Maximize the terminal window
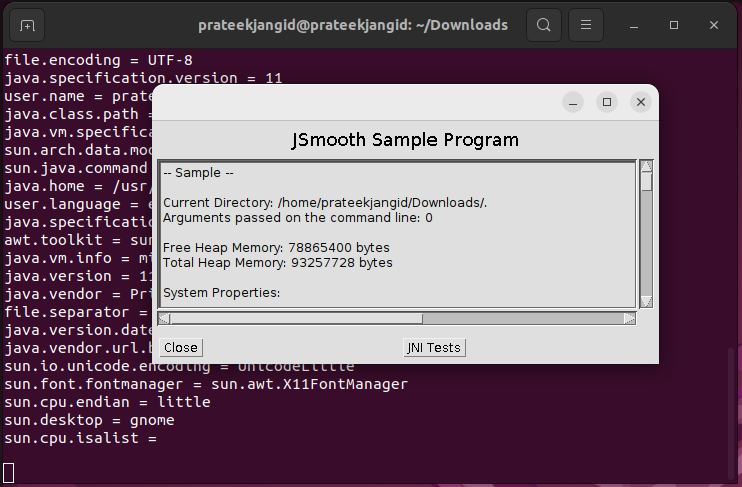The image size is (742, 487). (674, 25)
